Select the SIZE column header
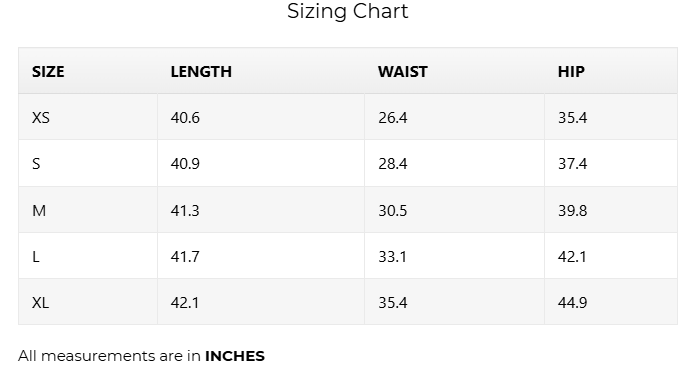The height and width of the screenshot is (376, 694). [x=48, y=72]
